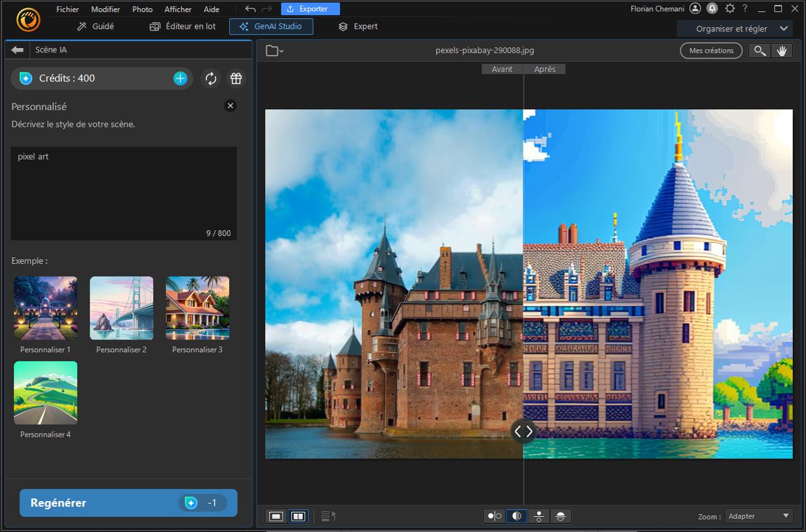Screen dimensions: 806x532
Task: Switch to the Expert tab
Action: 357,27
